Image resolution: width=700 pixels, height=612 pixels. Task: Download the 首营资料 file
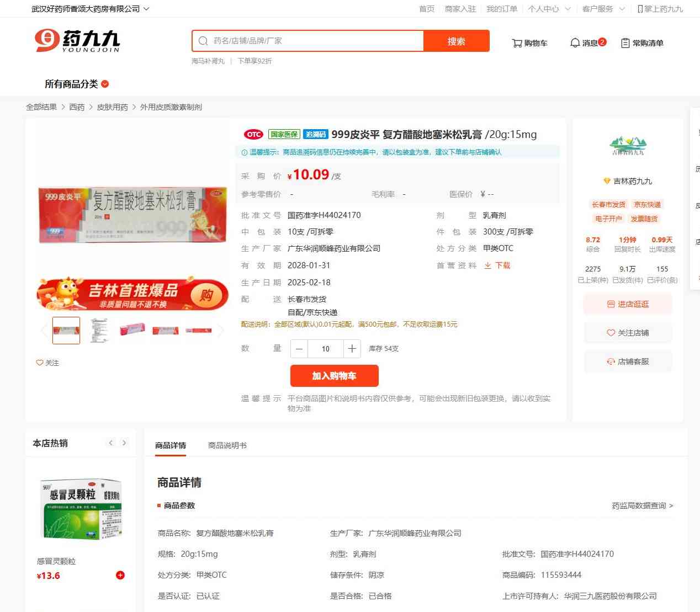[x=497, y=265]
